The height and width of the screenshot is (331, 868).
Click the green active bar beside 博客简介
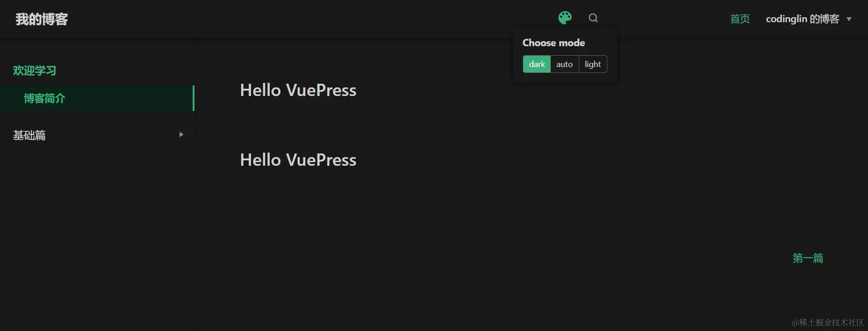coord(194,98)
